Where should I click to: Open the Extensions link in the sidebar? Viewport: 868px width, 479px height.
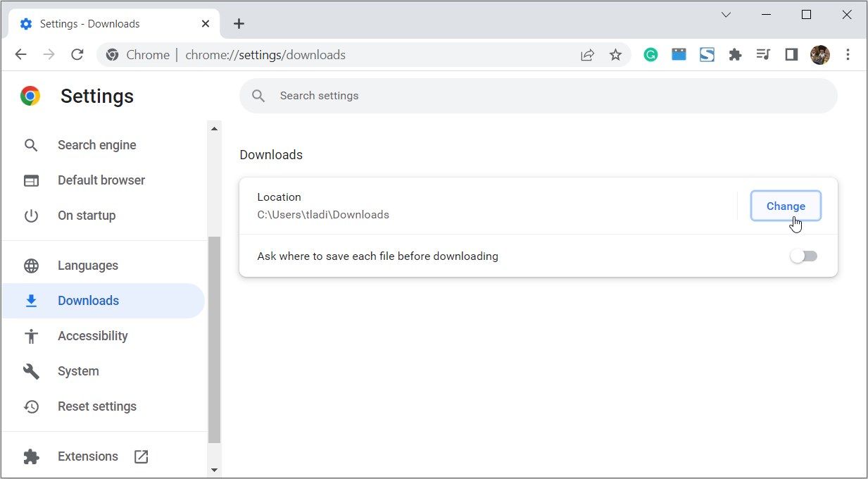[x=87, y=456]
